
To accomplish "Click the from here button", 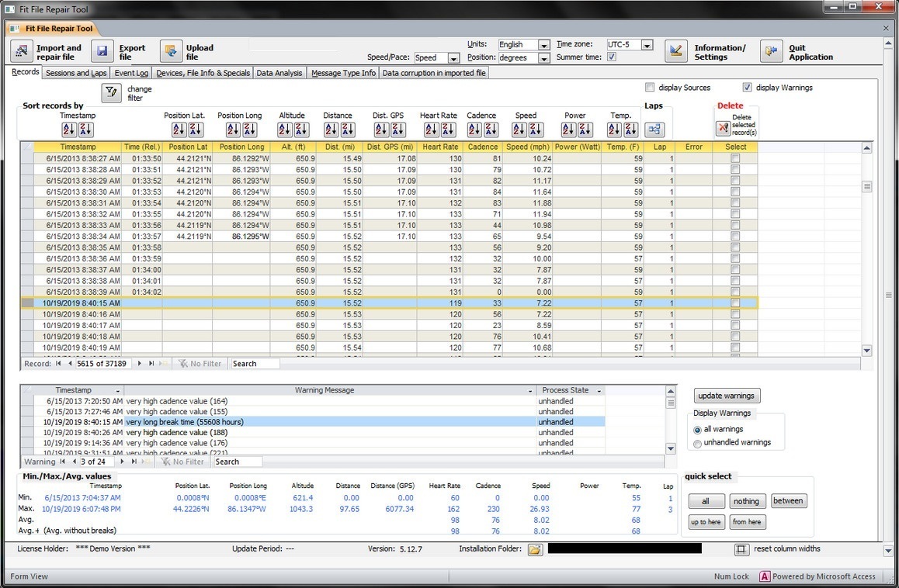I will [747, 522].
